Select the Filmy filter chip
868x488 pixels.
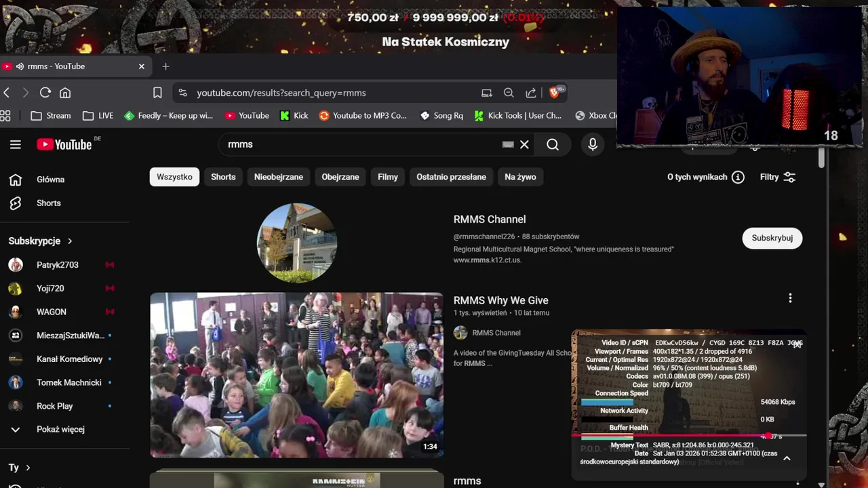pyautogui.click(x=388, y=177)
